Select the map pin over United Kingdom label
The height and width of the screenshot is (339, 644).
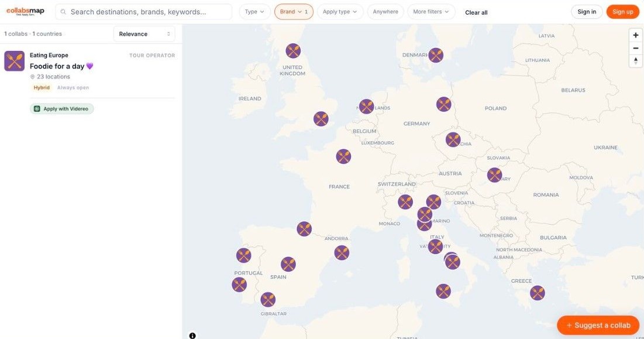(293, 51)
